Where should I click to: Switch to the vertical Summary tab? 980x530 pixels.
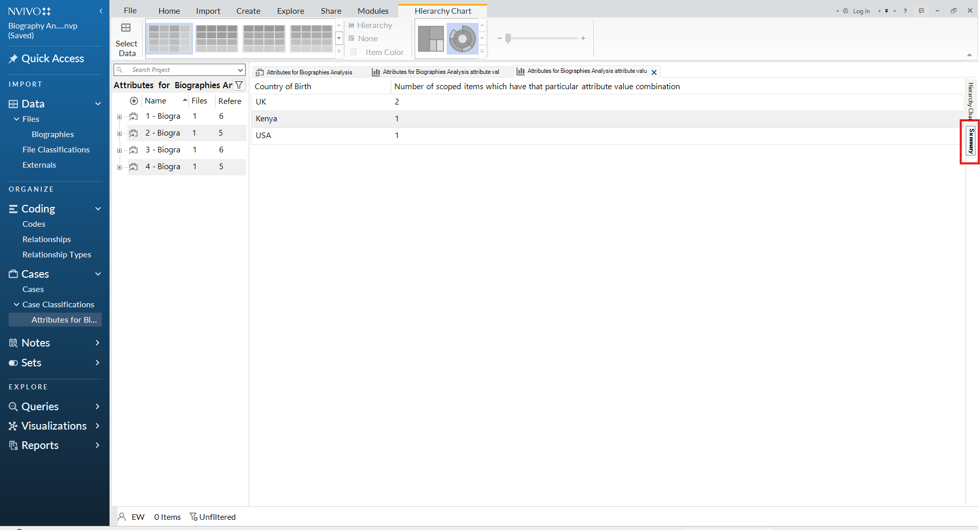[971, 142]
